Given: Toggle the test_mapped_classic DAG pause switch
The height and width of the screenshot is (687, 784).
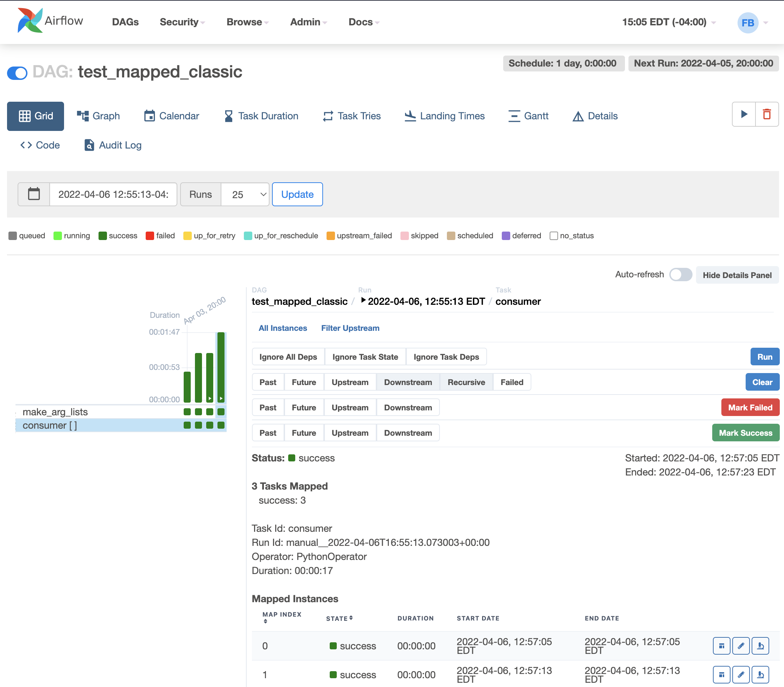Looking at the screenshot, I should coord(18,73).
